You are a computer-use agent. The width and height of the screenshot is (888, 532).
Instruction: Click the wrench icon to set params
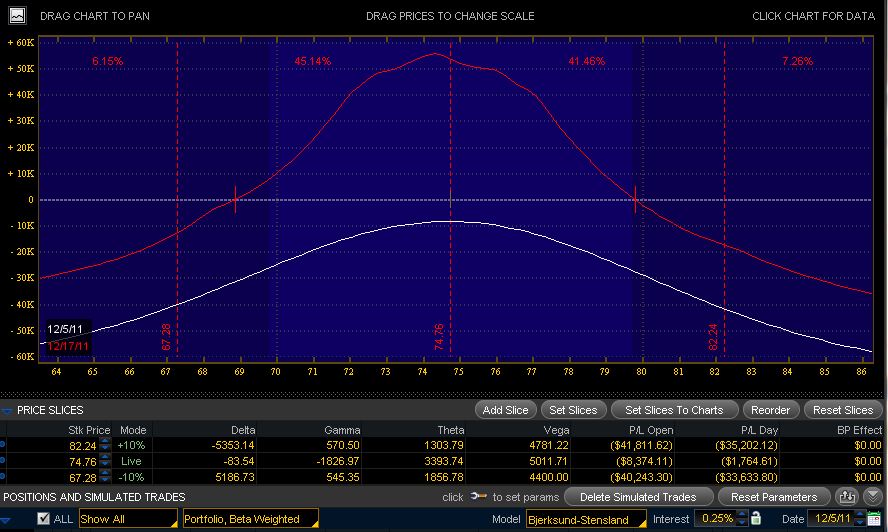[479, 497]
